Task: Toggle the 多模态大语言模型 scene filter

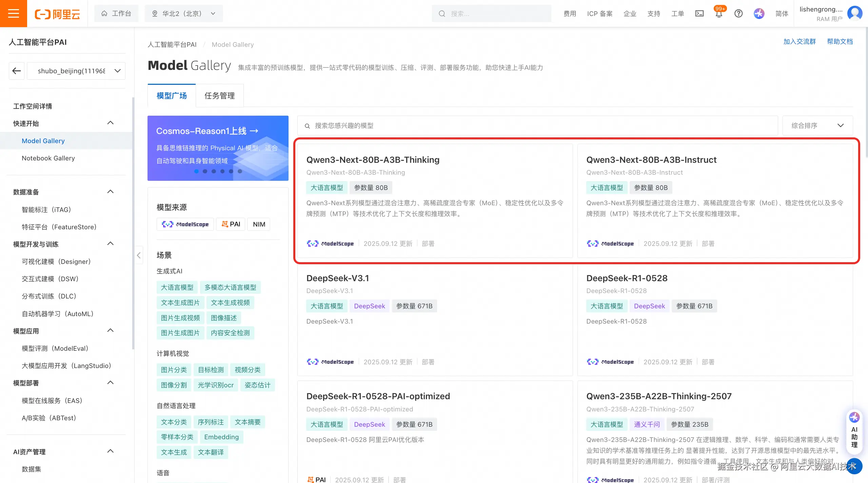Action: coord(230,287)
